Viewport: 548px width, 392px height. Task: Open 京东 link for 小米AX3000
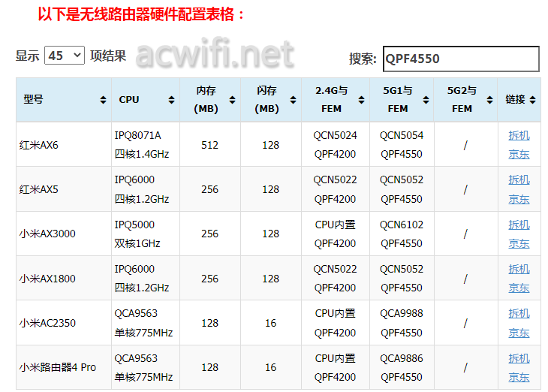coord(519,243)
